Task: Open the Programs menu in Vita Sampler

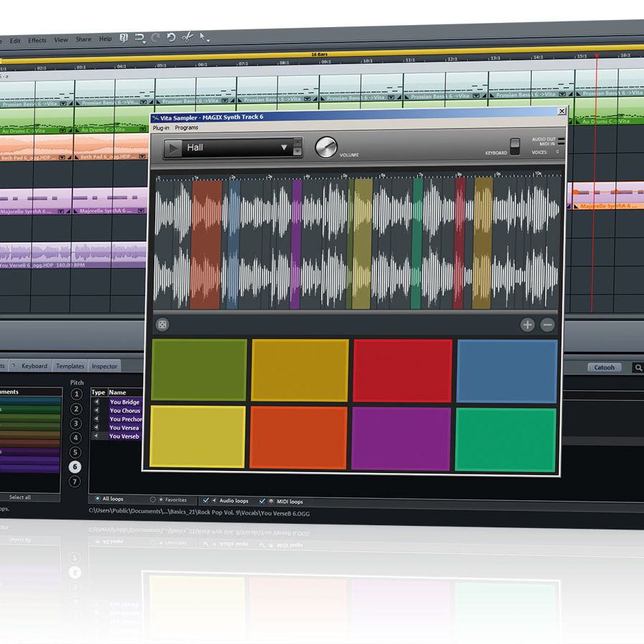Action: [x=187, y=128]
